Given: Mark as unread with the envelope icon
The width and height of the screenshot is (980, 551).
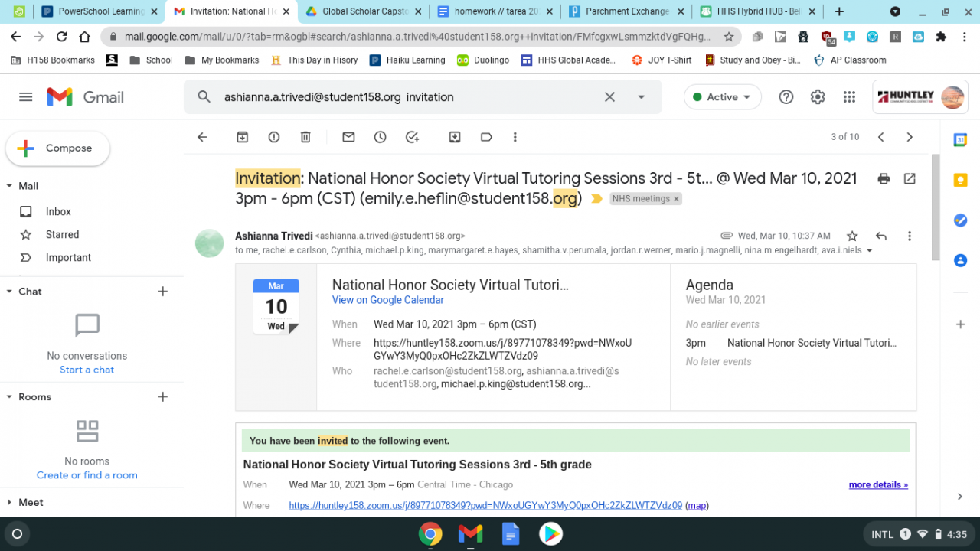Looking at the screenshot, I should coord(348,137).
